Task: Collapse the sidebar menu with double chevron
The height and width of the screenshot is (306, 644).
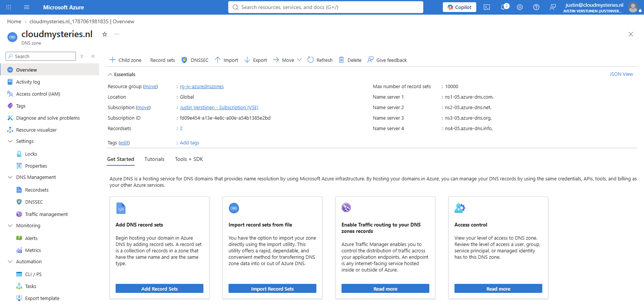Action: click(93, 56)
